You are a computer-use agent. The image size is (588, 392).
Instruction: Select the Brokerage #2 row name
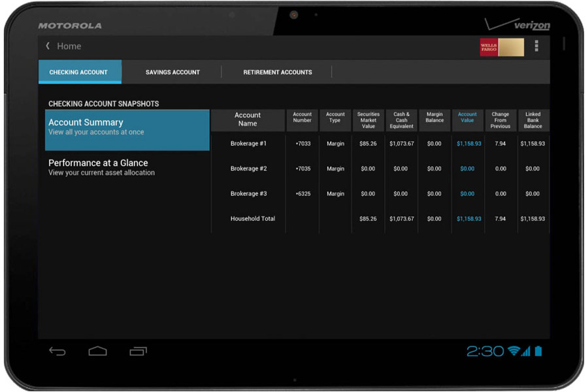point(248,169)
